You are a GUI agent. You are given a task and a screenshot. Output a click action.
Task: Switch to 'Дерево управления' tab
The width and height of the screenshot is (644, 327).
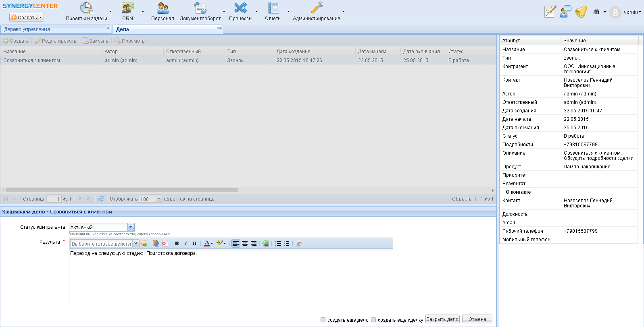click(27, 29)
